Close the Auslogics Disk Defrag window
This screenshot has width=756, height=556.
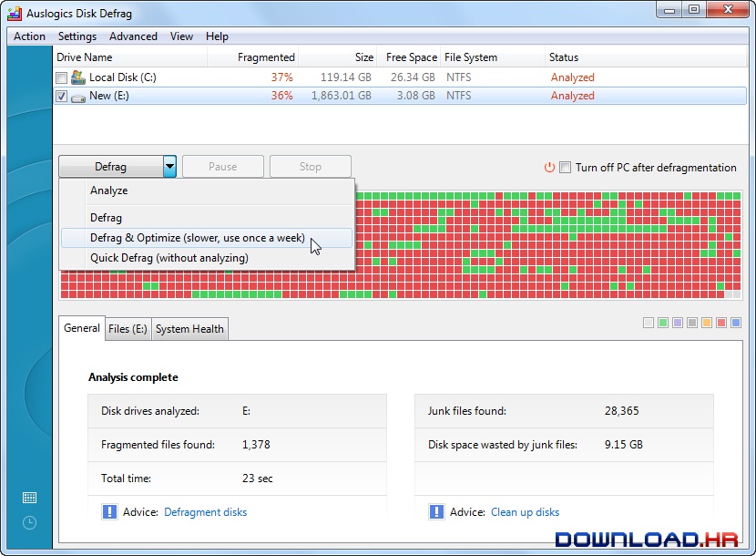[728, 10]
